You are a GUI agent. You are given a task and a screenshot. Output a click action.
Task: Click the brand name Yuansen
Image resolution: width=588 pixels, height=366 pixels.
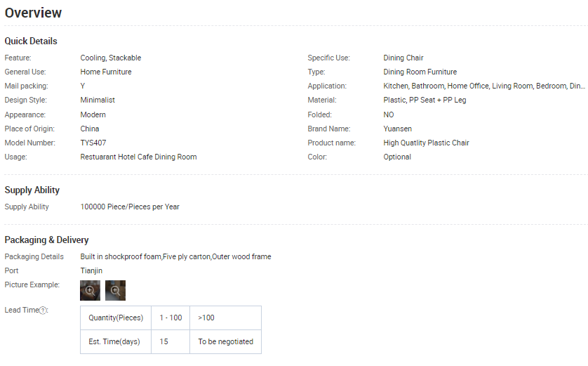[x=398, y=129]
